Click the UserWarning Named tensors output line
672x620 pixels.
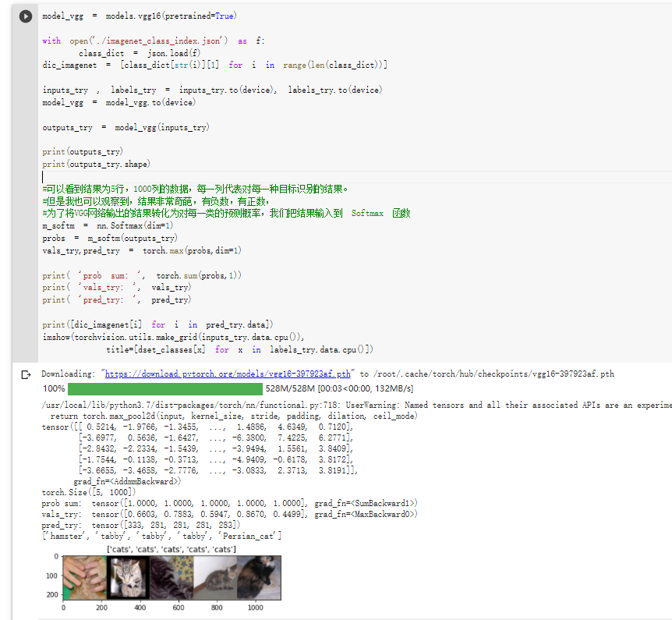[356, 406]
